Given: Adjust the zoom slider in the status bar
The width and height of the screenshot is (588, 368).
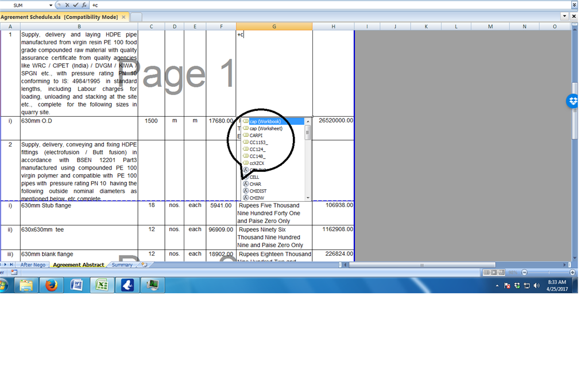Looking at the screenshot, I should pyautogui.click(x=550, y=272).
